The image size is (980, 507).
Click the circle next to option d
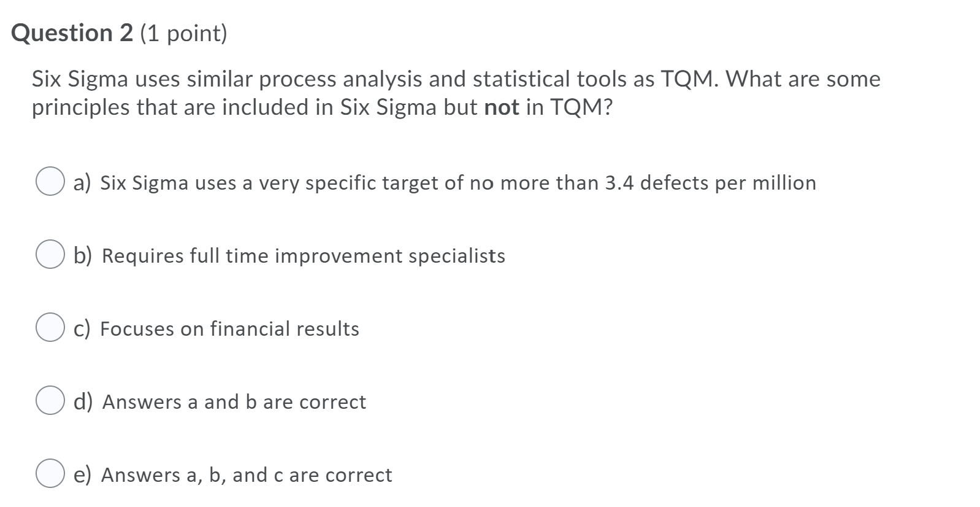tap(51, 401)
